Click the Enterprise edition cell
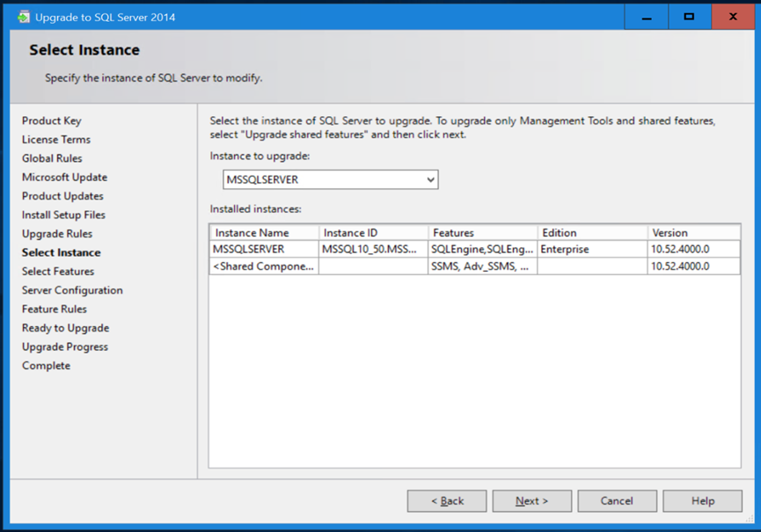761x532 pixels. pyautogui.click(x=592, y=249)
